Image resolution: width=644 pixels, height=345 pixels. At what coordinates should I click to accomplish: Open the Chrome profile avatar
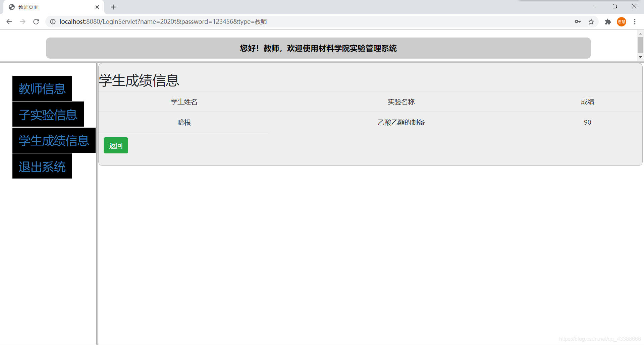click(x=622, y=22)
